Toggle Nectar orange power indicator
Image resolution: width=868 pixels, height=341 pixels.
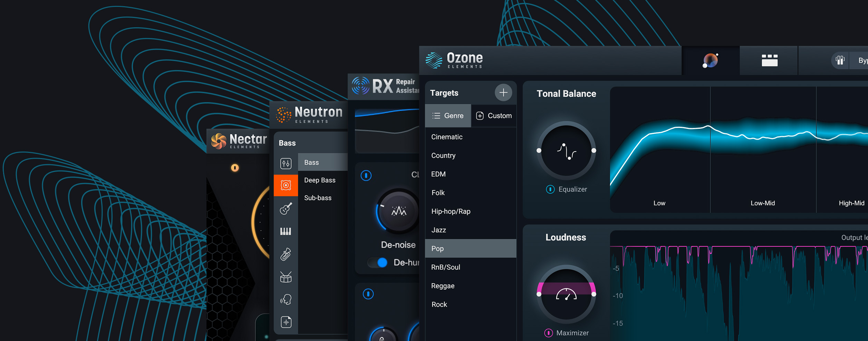235,168
